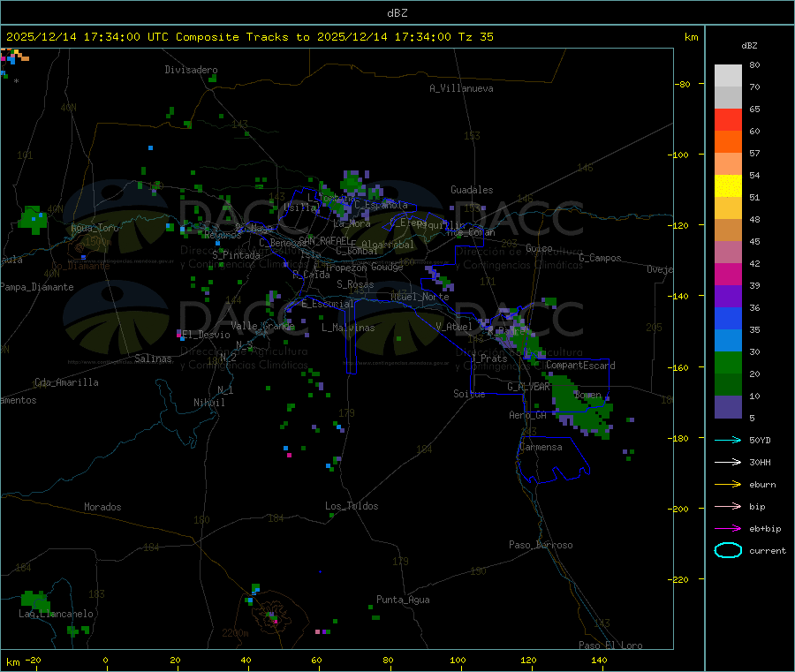Click the yellow eburn arrow in legend
Viewport: 795px width, 672px height.
pos(728,485)
